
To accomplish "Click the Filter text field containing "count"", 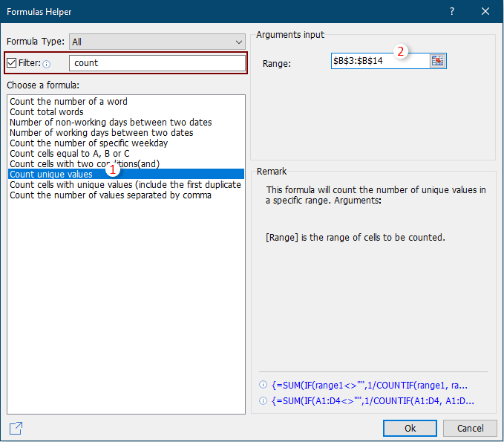I will [157, 63].
